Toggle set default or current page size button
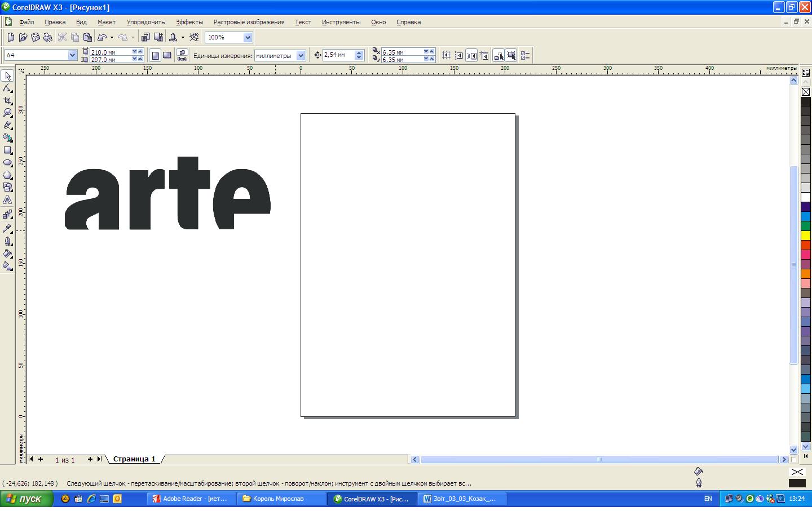 [182, 55]
